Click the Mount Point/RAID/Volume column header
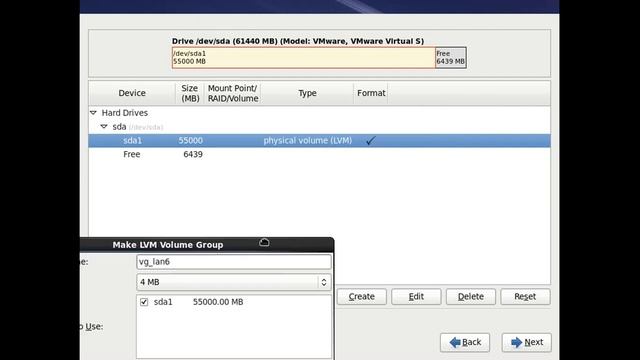Screen dimensions: 640x360 pos(233,93)
